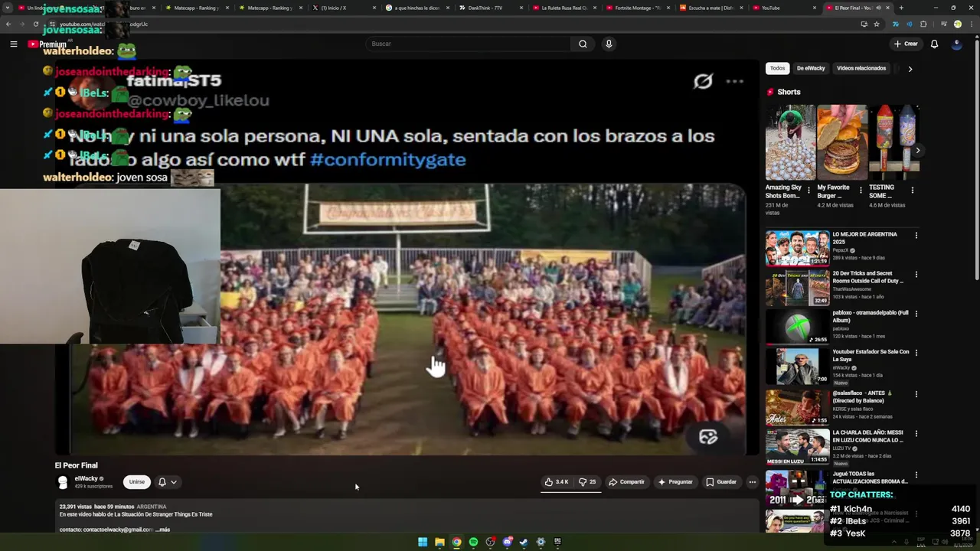This screenshot has width=980, height=551.
Task: Open the Amazing Sky Shots short thumbnail
Action: (790, 142)
